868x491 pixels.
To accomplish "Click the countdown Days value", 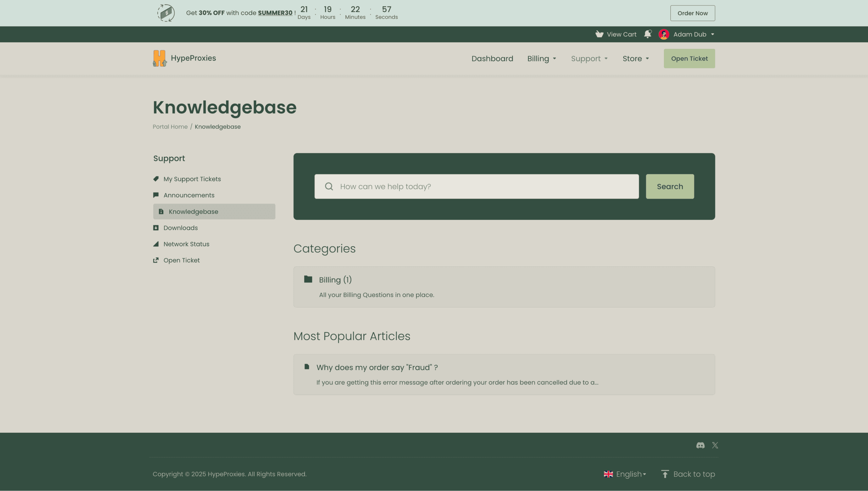I will click(304, 9).
